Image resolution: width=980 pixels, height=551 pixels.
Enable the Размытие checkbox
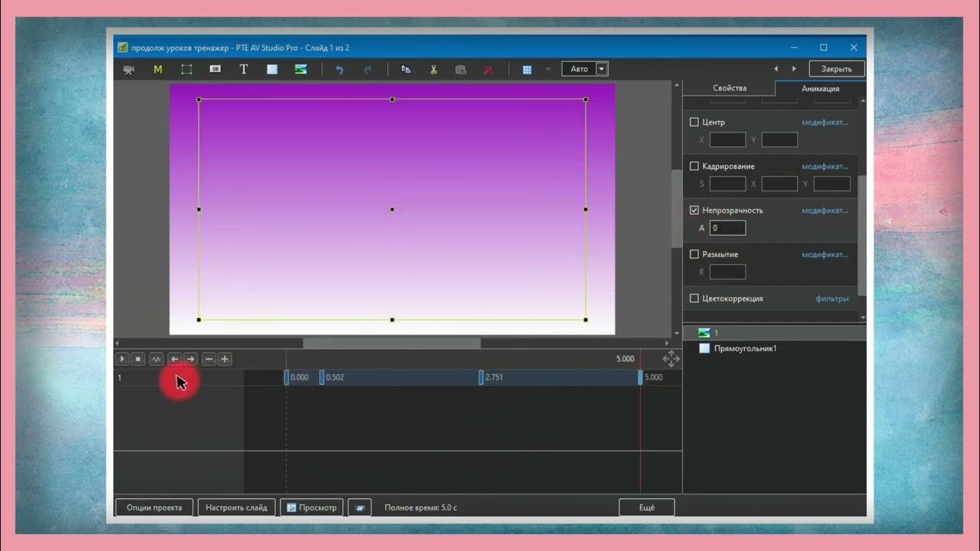(x=694, y=254)
